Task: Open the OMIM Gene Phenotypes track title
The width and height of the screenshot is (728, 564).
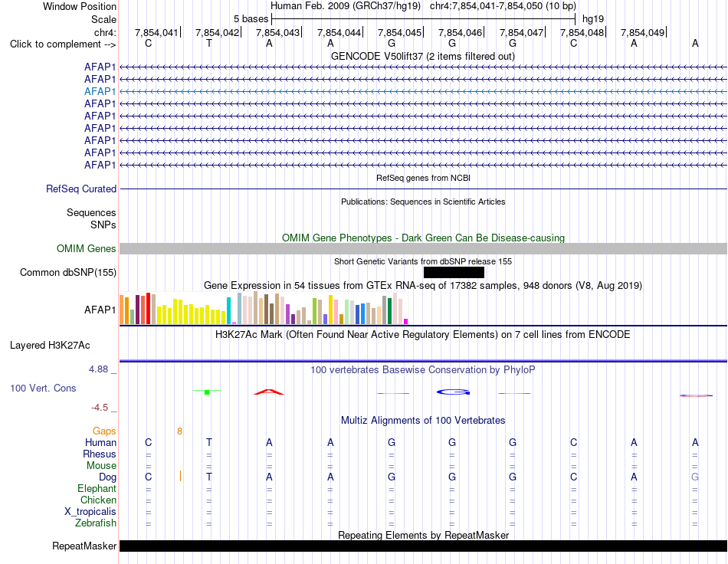Action: point(423,238)
